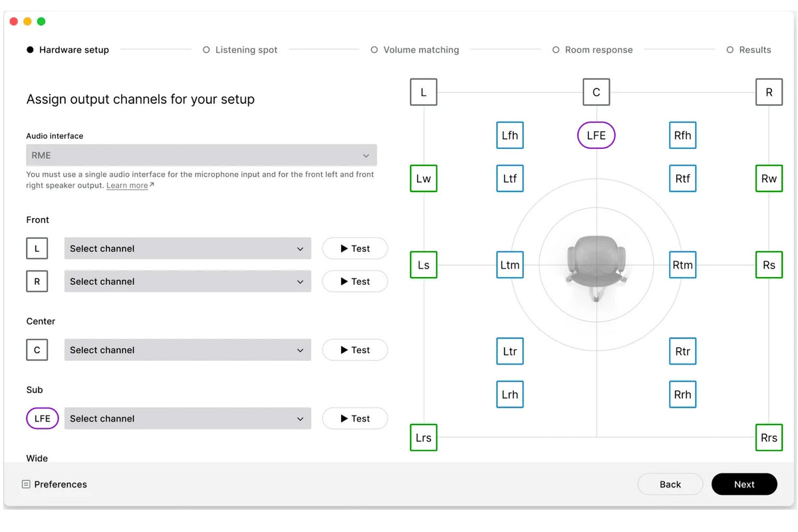
Task: Select the Rtf top front speaker
Action: 683,179
